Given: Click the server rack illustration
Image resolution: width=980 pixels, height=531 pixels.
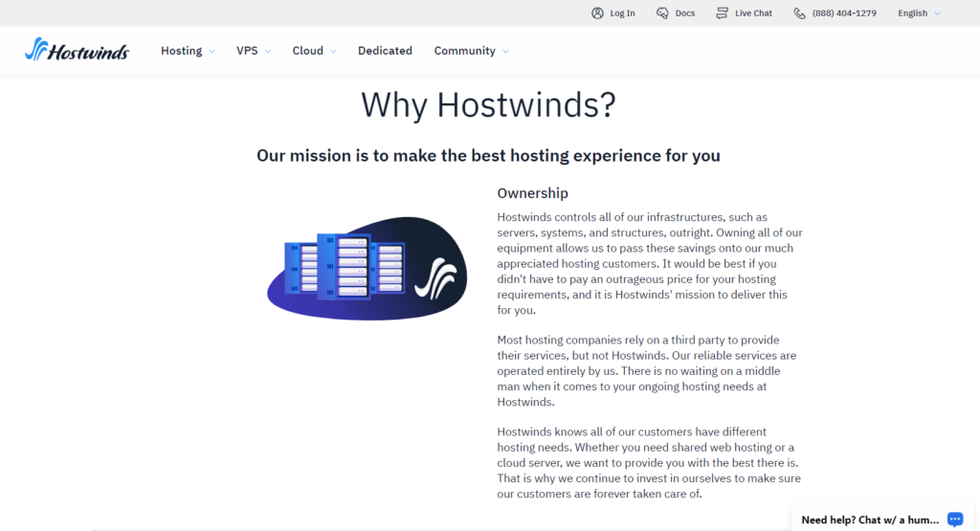Looking at the screenshot, I should click(367, 269).
